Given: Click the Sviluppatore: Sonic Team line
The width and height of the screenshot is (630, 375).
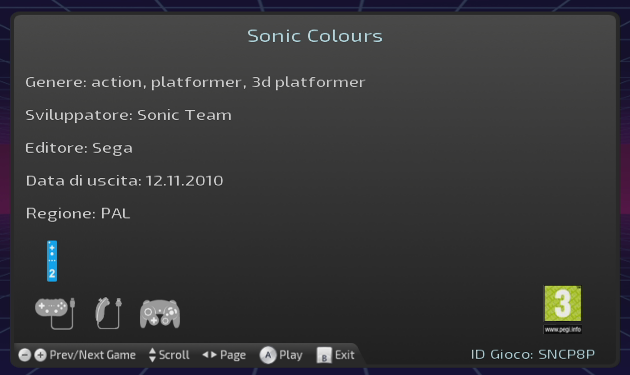Looking at the screenshot, I should (129, 115).
